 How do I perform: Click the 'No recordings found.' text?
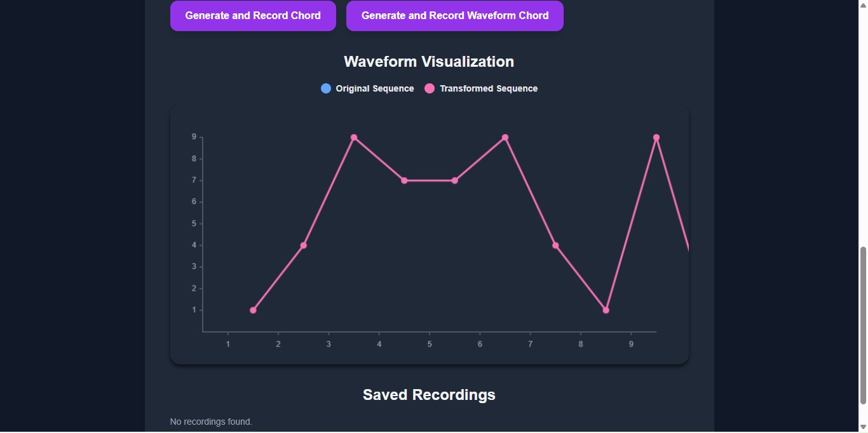click(x=211, y=422)
